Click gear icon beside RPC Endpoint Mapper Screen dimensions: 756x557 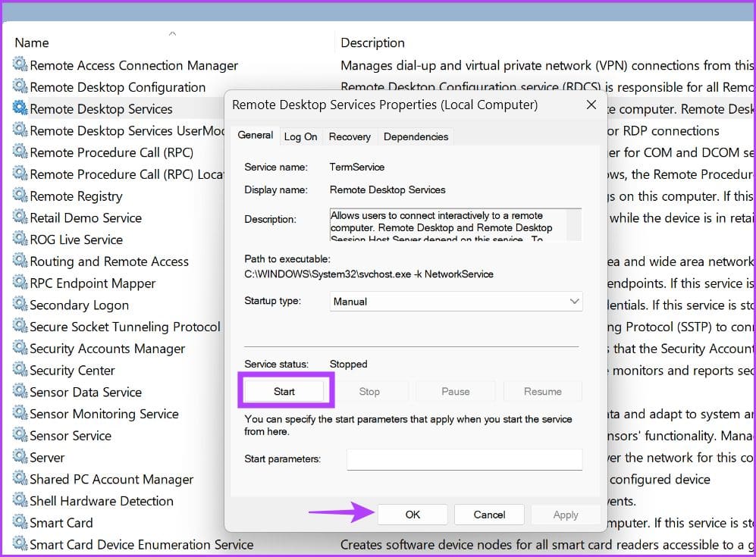20,282
